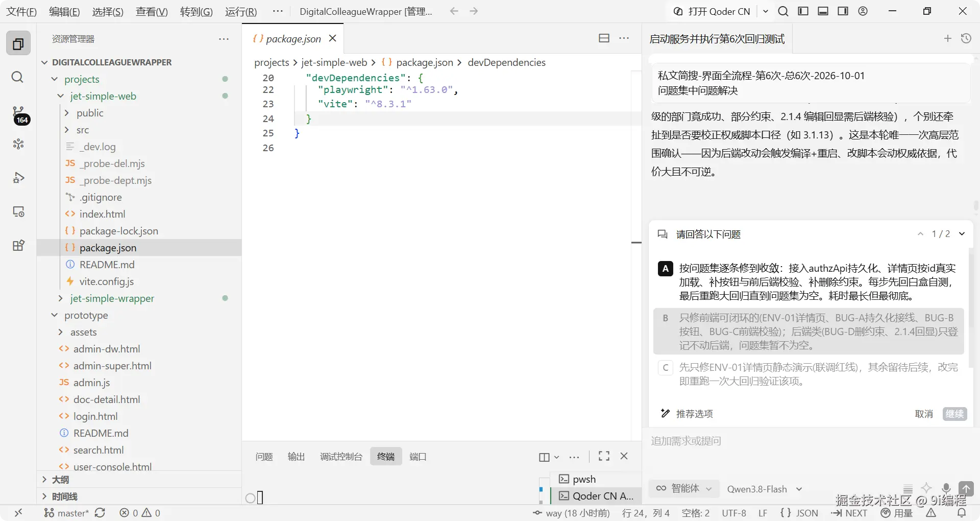Expand the src folder
Screen dimensions: 980x521
(x=67, y=130)
